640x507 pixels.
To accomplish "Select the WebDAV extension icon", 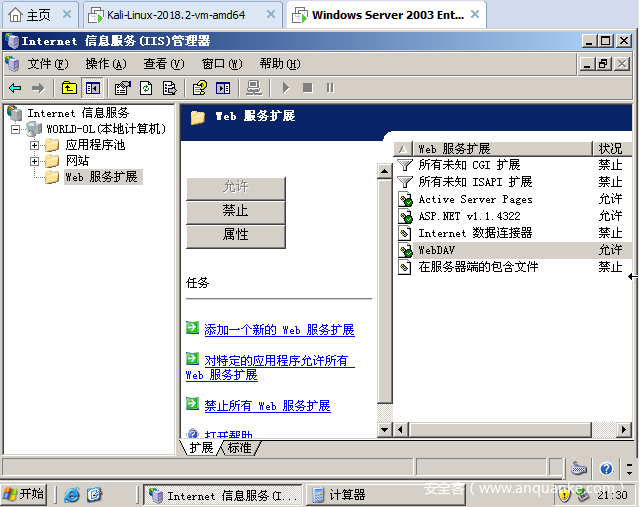I will point(405,250).
